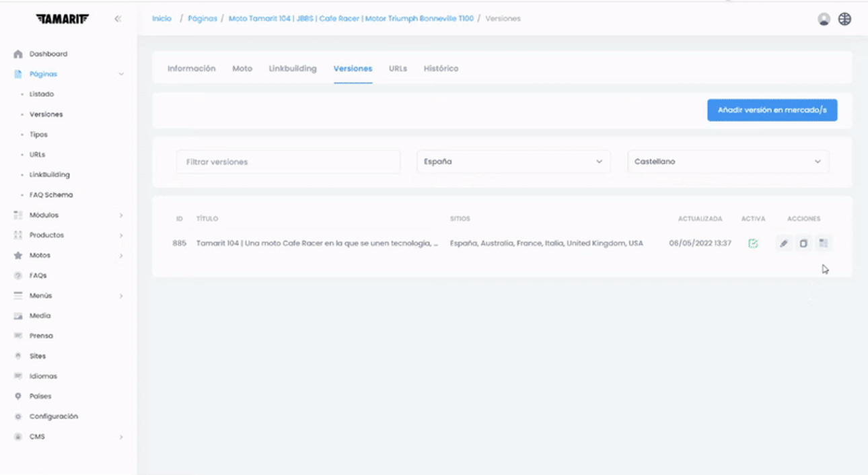Switch to the Histórico tab
Viewport: 868px width, 475px height.
coord(441,69)
